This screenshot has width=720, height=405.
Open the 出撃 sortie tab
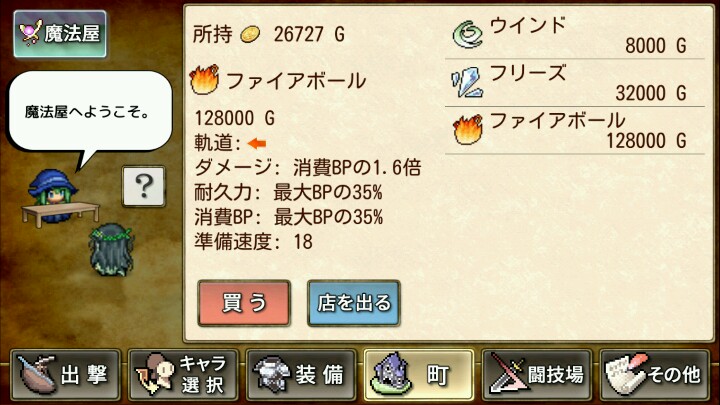(x=66, y=375)
